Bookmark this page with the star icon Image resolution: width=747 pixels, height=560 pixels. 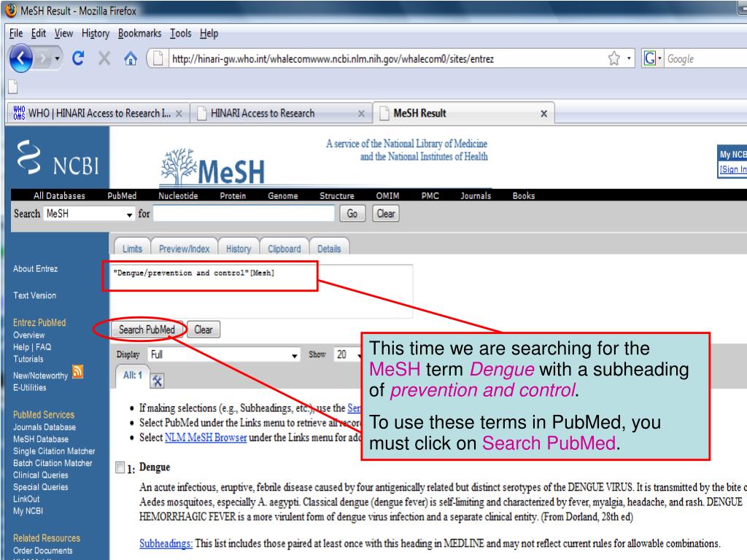614,58
